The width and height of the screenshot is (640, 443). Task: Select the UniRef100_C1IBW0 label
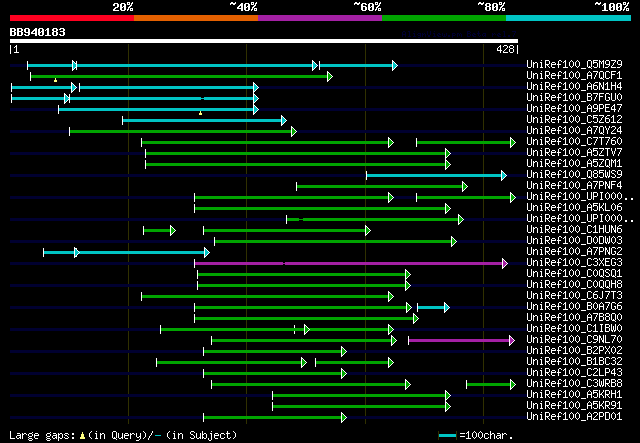coord(574,329)
